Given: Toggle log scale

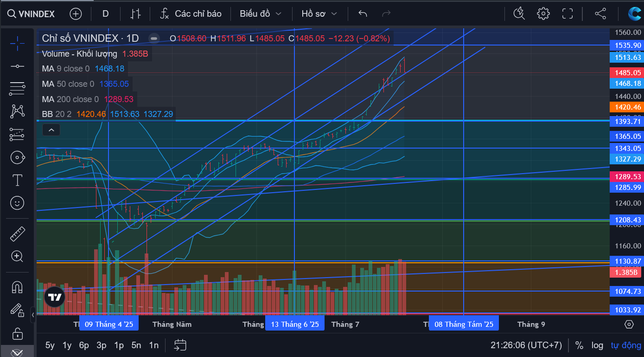Looking at the screenshot, I should (597, 345).
